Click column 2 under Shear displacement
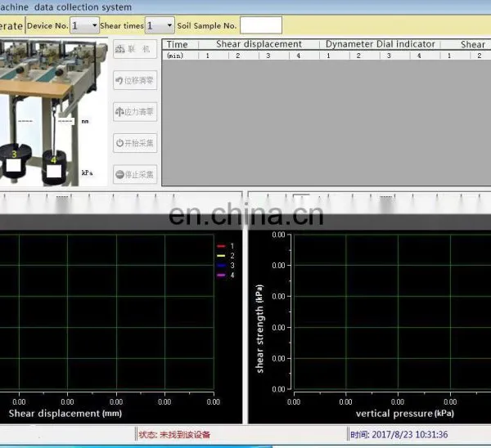The width and height of the screenshot is (491, 448). [238, 56]
